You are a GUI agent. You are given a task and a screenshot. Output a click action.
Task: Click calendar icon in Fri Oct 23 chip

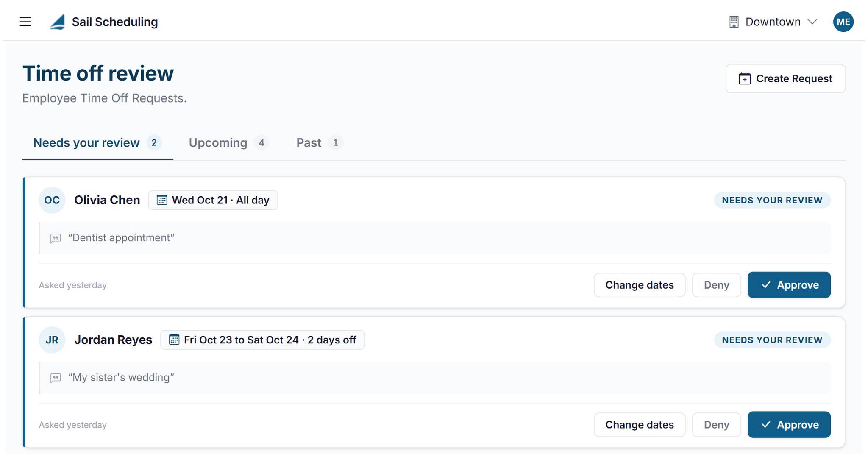click(174, 340)
